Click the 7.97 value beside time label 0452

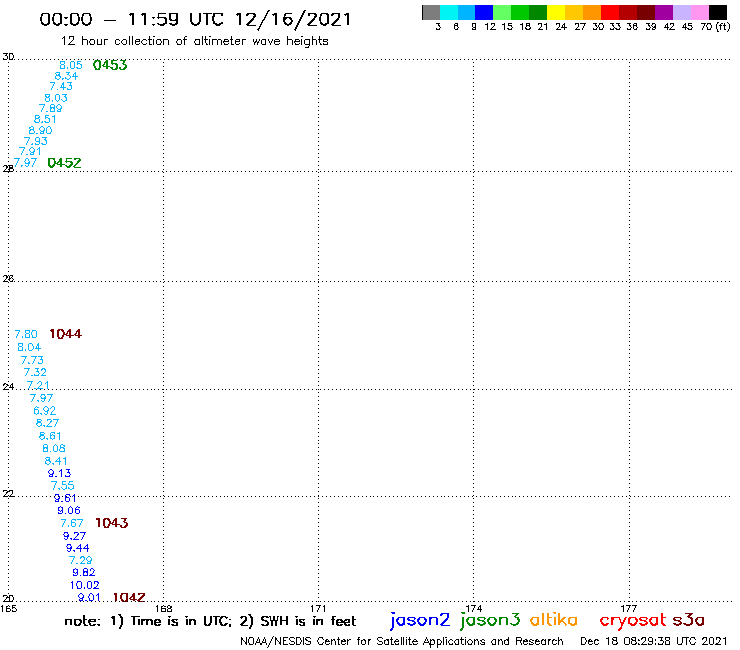(x=25, y=163)
